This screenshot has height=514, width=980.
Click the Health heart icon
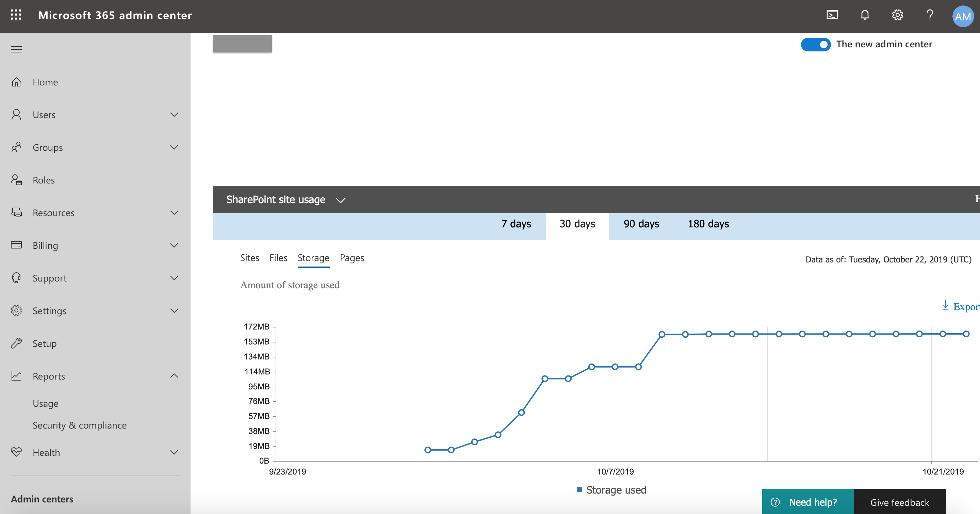(16, 452)
